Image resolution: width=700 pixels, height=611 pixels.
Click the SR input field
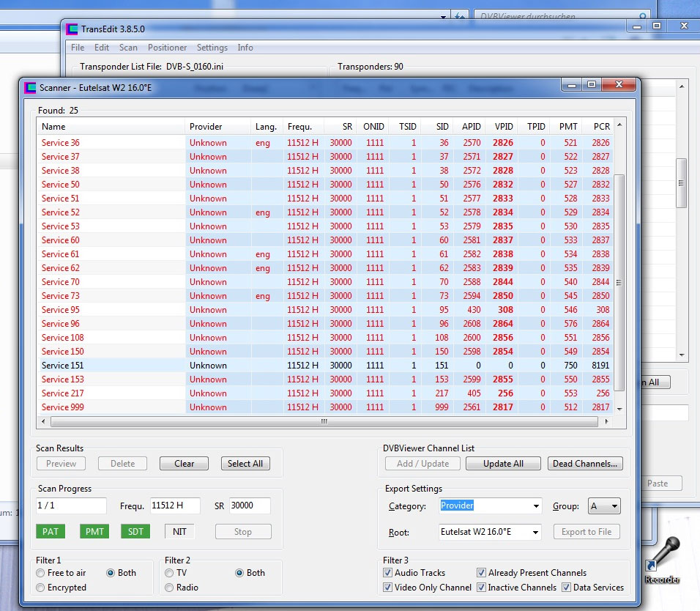point(250,506)
